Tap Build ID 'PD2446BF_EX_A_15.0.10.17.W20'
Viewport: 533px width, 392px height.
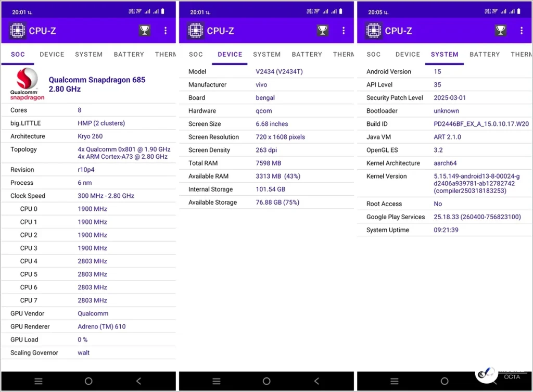pos(481,124)
